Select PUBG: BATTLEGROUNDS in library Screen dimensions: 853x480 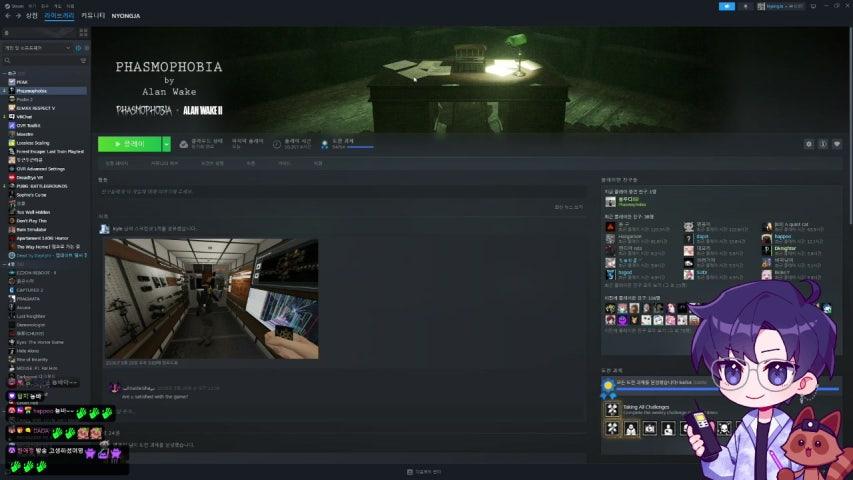pyautogui.click(x=46, y=186)
